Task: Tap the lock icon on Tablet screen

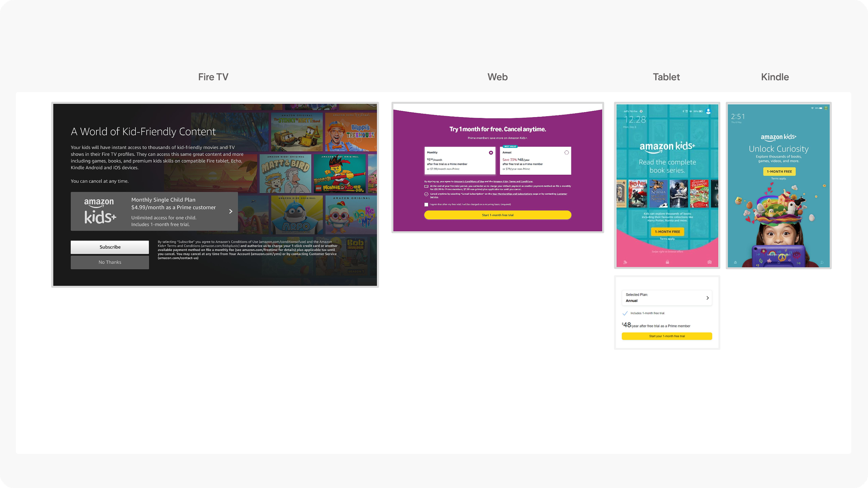Action: (667, 262)
